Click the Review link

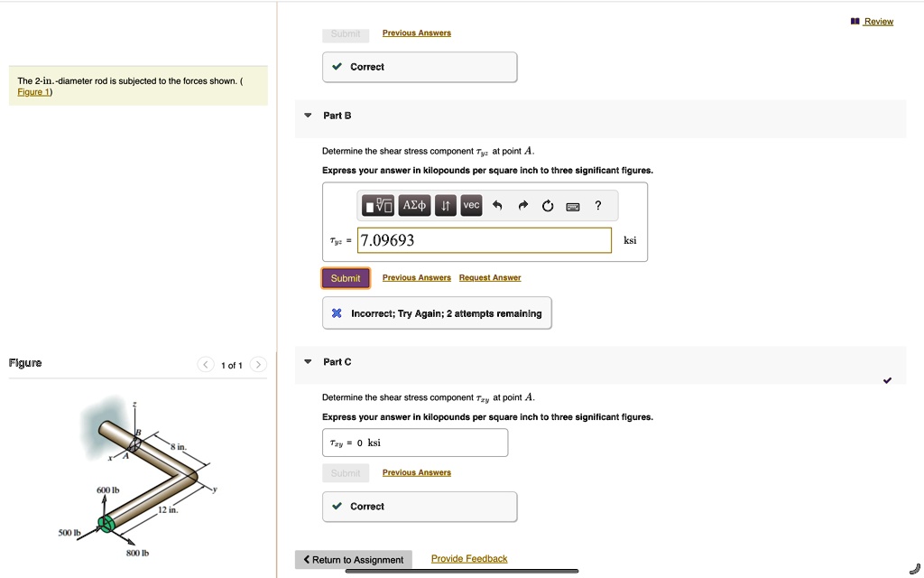(877, 22)
